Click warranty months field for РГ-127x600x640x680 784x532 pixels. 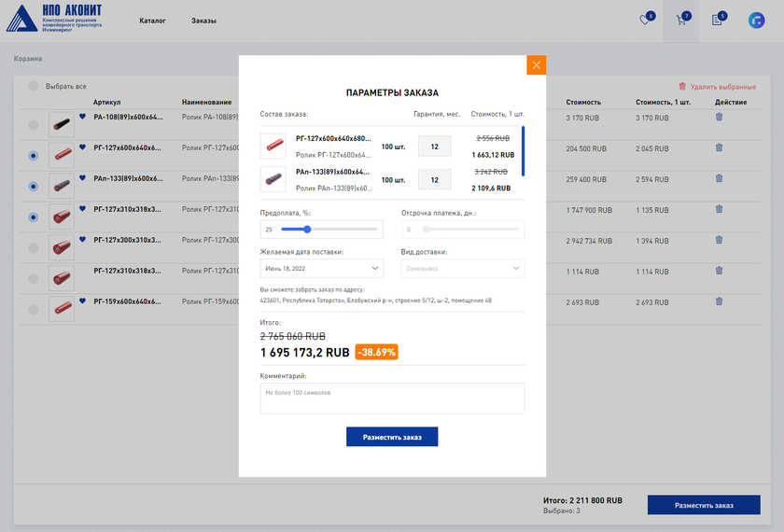click(434, 147)
